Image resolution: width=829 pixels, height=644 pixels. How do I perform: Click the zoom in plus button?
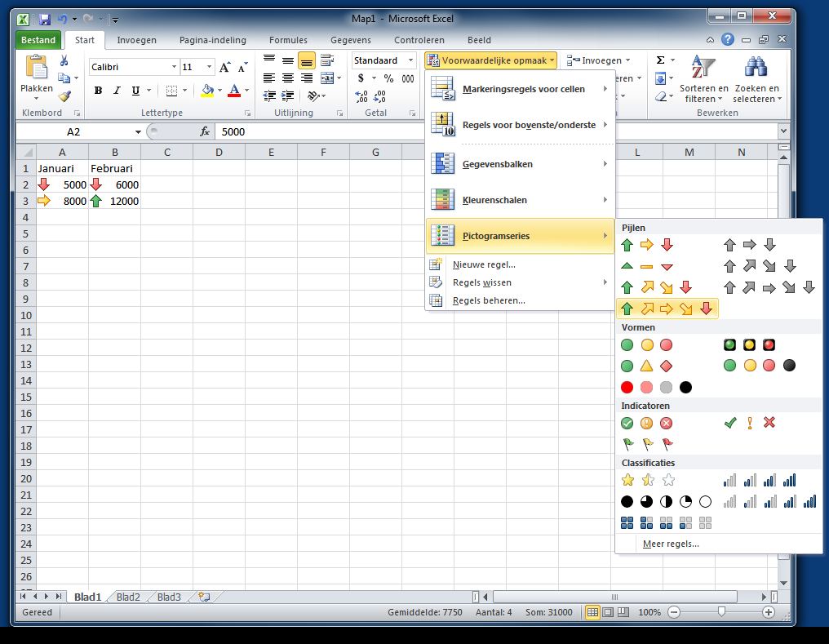[x=768, y=612]
